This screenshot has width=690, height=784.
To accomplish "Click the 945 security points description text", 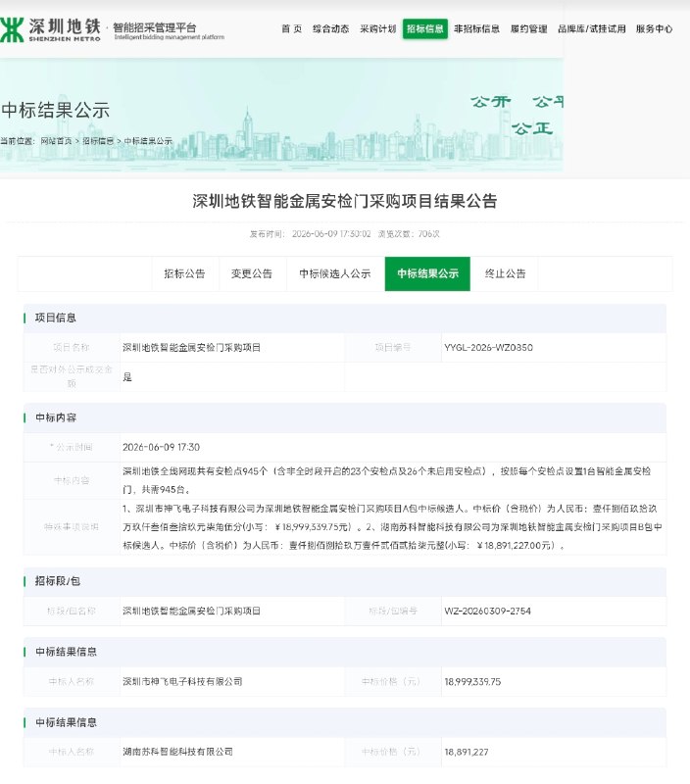I will coord(386,480).
